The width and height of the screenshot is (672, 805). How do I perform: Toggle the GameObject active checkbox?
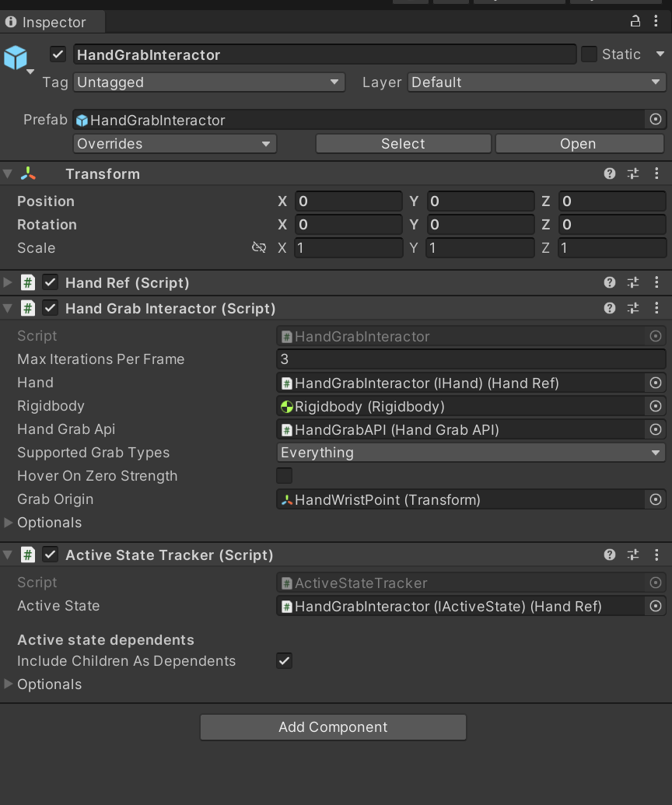click(58, 54)
